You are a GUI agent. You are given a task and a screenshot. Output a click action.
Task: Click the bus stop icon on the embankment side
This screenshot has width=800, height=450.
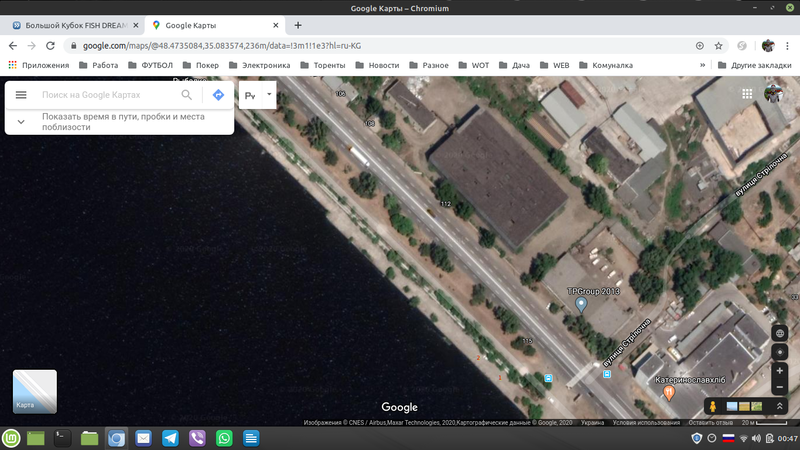[548, 378]
